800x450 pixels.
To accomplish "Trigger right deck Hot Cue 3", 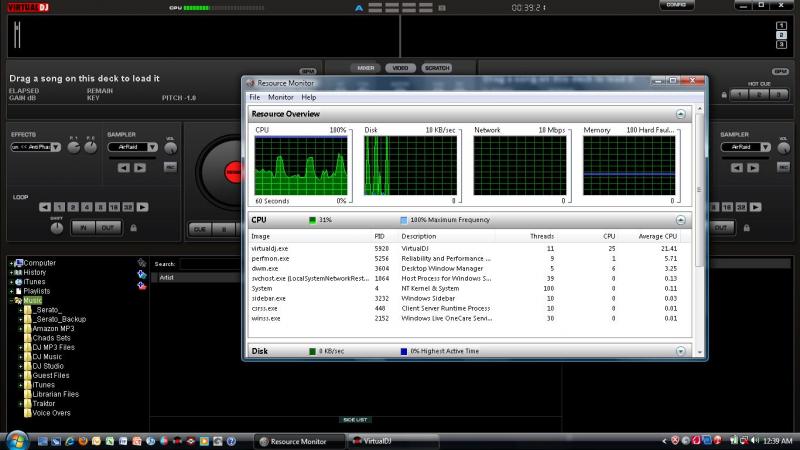I will (x=779, y=94).
